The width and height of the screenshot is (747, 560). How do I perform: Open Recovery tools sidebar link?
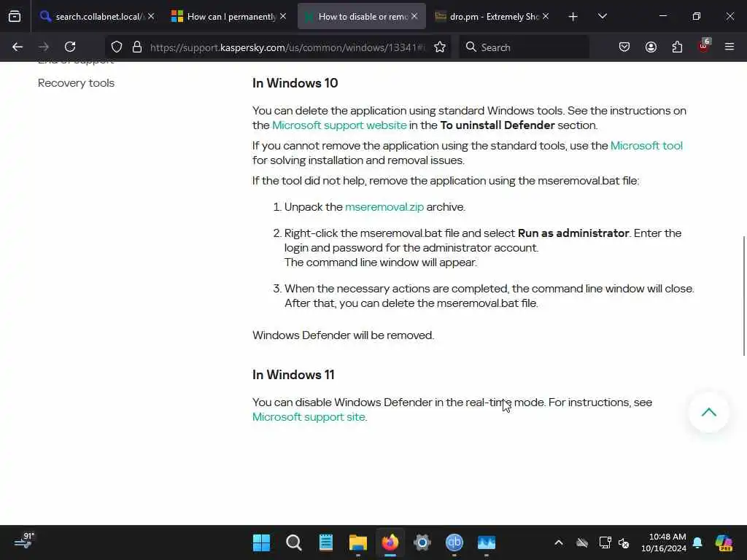click(76, 83)
